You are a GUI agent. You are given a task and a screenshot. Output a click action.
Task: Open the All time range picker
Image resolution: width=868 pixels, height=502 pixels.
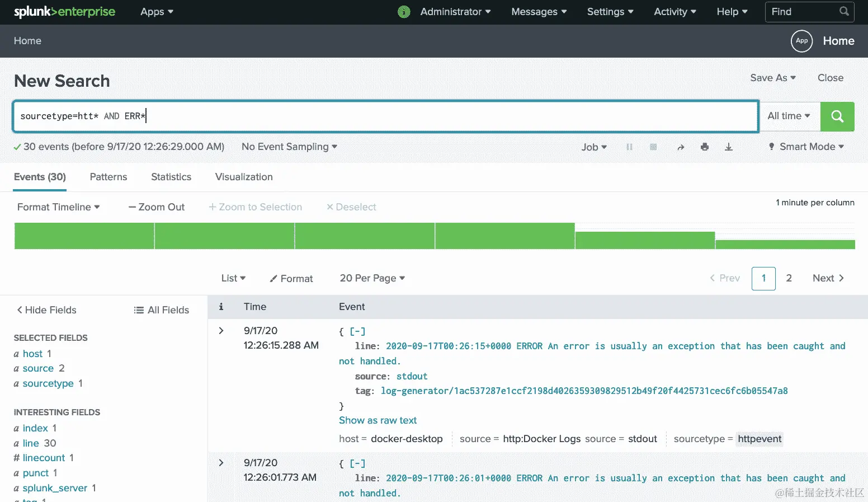[789, 116]
